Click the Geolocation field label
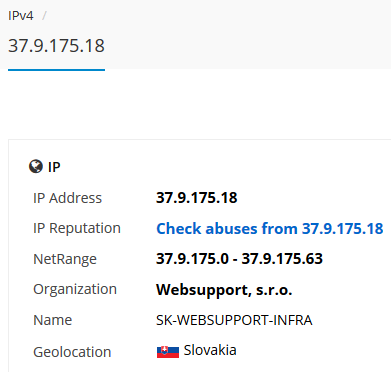 click(x=72, y=352)
